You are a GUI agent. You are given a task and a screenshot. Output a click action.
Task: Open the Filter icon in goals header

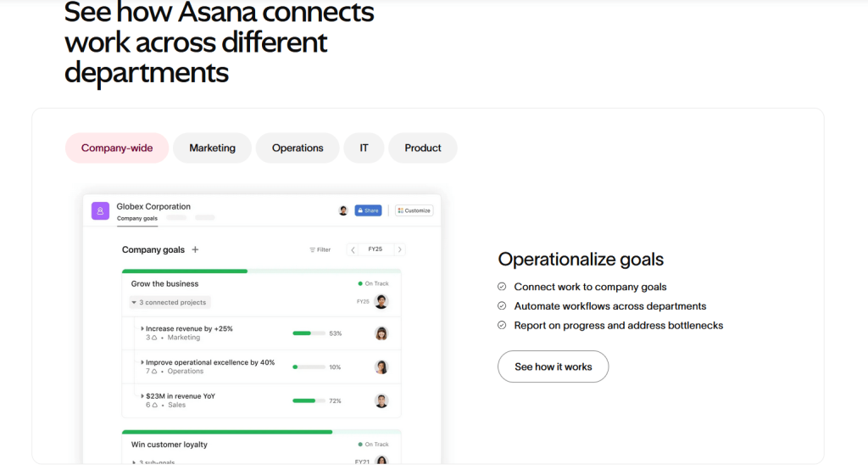[x=313, y=250]
